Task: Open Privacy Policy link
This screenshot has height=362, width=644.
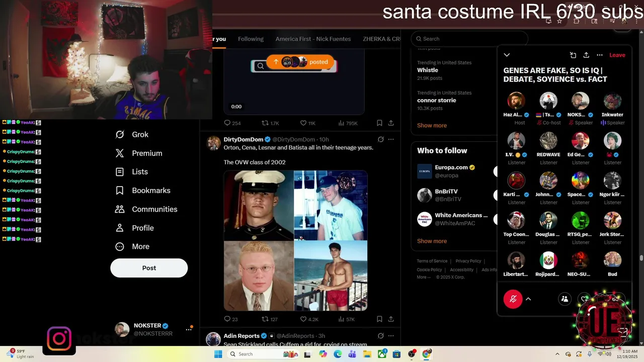Action: pos(468,261)
